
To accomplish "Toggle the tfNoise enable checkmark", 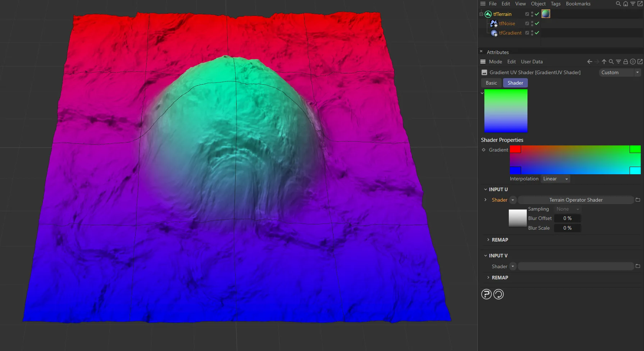I will coord(537,23).
